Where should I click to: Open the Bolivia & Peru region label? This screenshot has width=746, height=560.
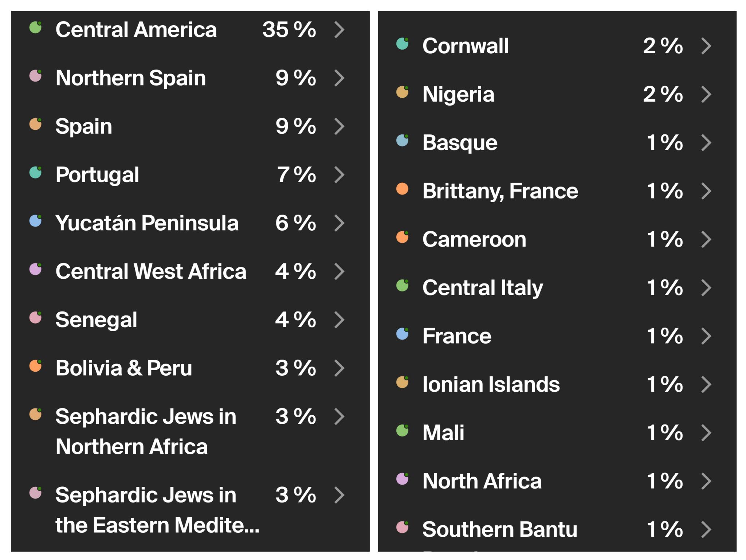click(124, 368)
